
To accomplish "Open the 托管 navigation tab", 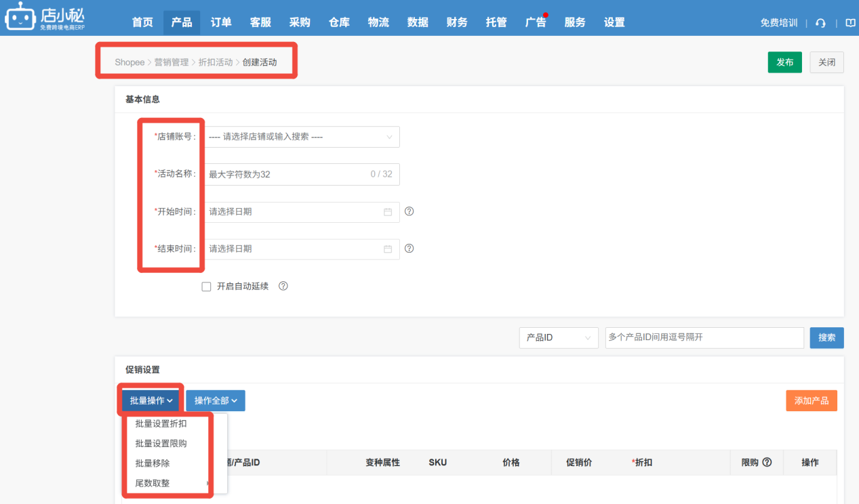I will 496,22.
